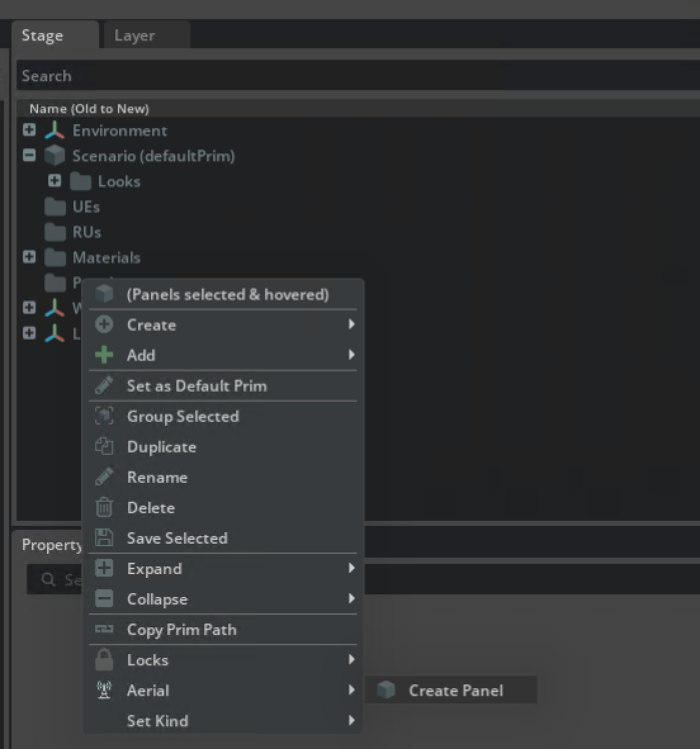Click the Name (Old to New) header
The height and width of the screenshot is (749, 700).
[88, 108]
